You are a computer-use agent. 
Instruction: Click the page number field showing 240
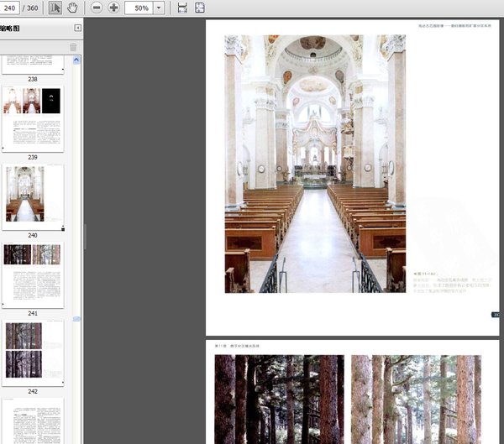(11, 8)
